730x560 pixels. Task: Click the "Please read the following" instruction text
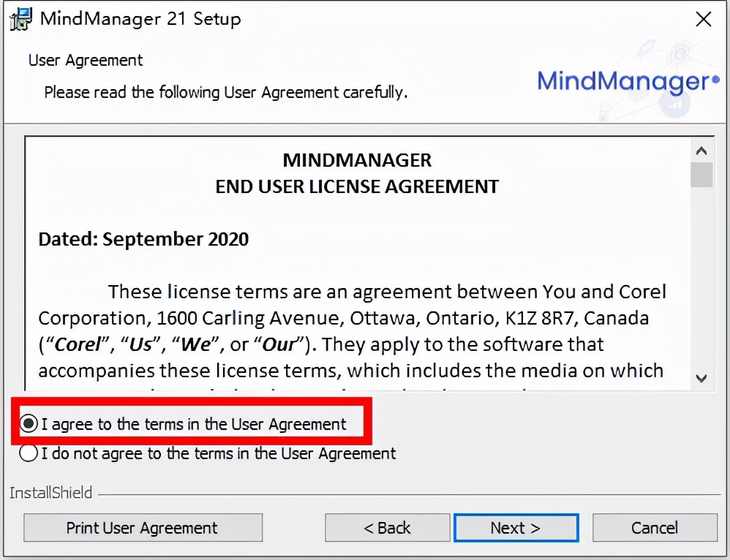point(225,93)
